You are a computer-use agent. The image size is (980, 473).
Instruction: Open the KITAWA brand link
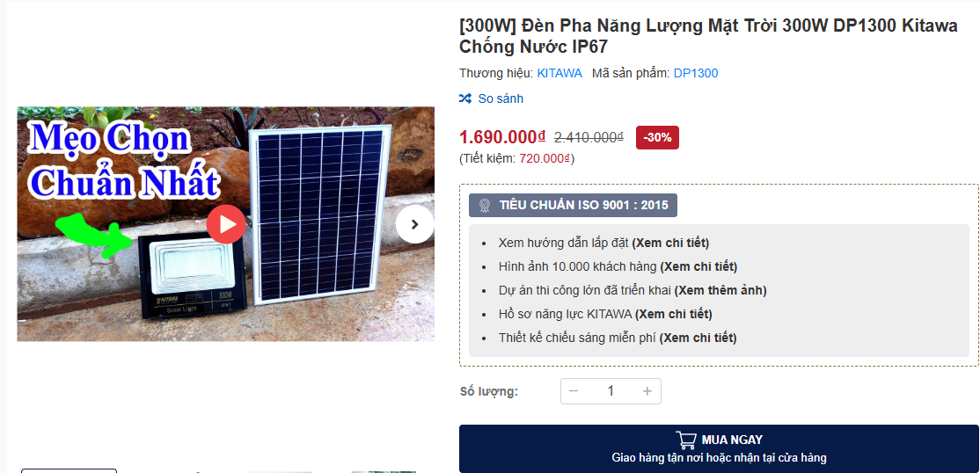pyautogui.click(x=559, y=73)
